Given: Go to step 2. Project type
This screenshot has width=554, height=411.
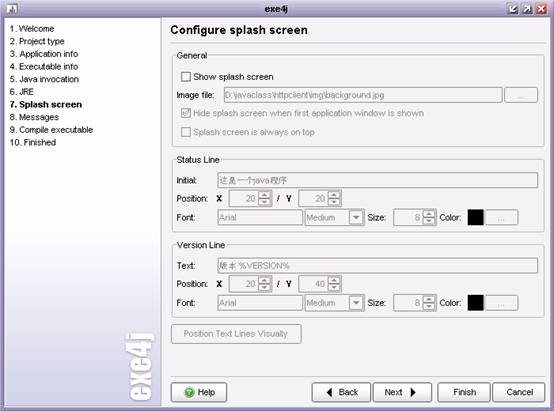Looking at the screenshot, I should coord(37,41).
